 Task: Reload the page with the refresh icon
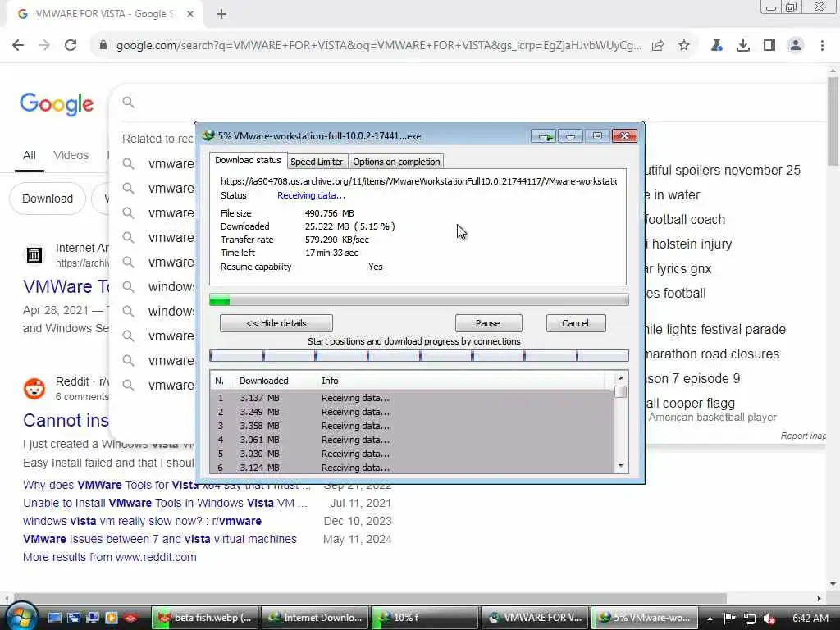pyautogui.click(x=71, y=46)
